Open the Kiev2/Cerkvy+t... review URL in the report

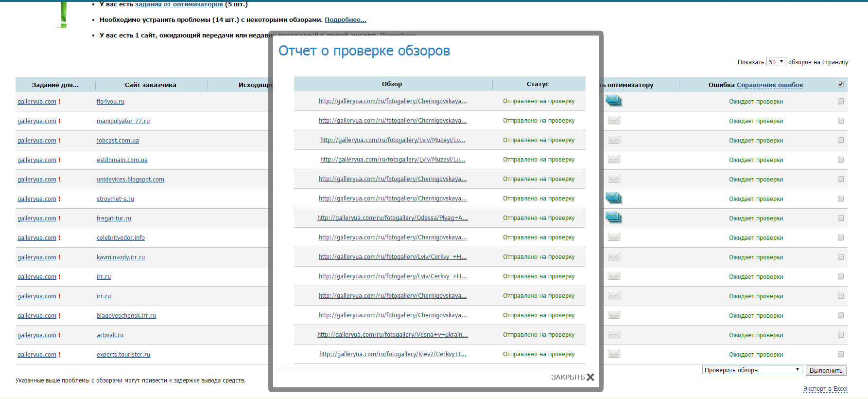(393, 354)
